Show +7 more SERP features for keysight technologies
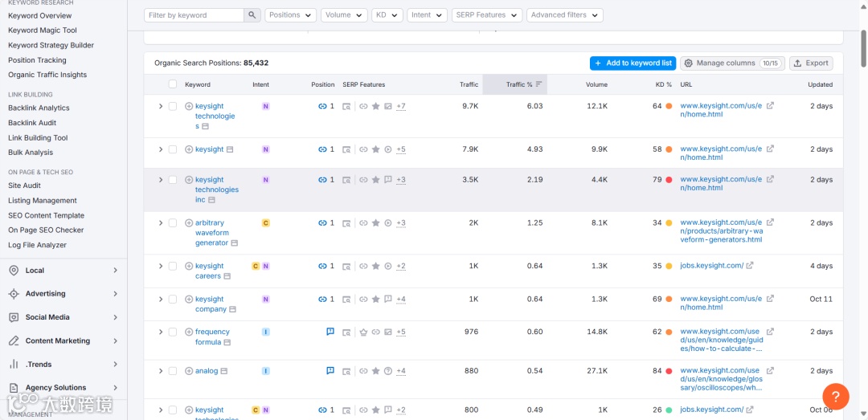 click(x=401, y=106)
